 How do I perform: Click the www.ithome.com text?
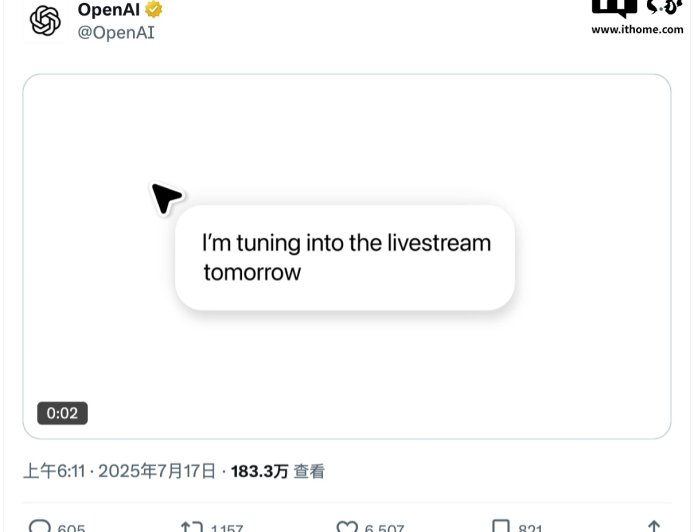(x=637, y=30)
